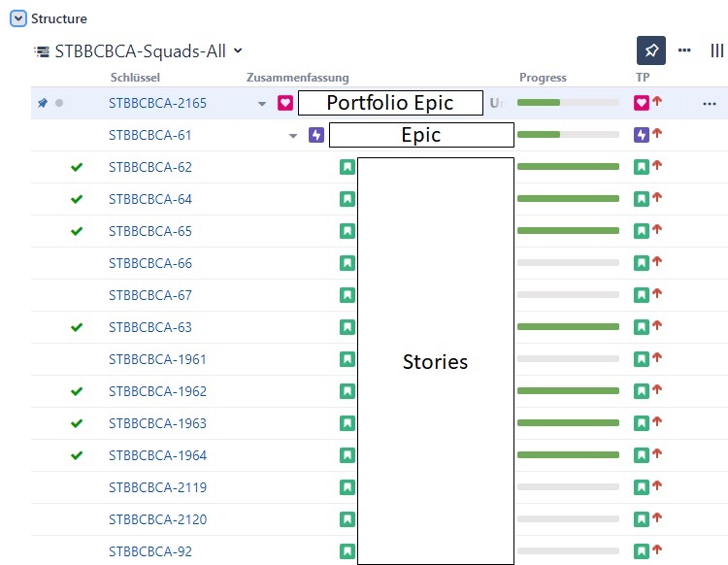728x565 pixels.
Task: Click the TP story icon in row STBBCBCA-67
Action: tap(642, 295)
